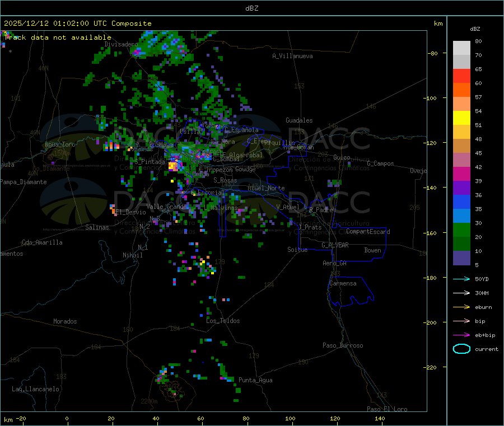Click the 'Punta_Agua' map label
This screenshot has width=504, height=426.
point(255,380)
